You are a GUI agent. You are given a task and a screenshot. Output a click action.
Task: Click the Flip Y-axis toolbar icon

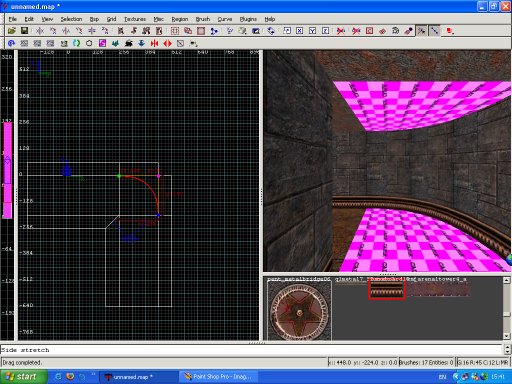[x=66, y=31]
